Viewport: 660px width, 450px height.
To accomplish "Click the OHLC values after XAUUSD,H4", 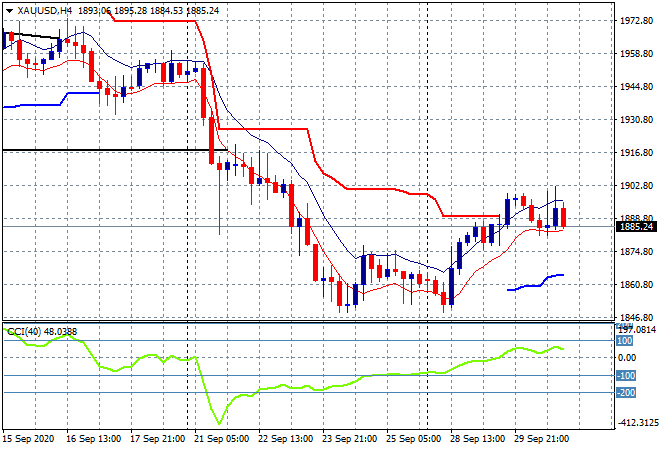I will tap(149, 11).
